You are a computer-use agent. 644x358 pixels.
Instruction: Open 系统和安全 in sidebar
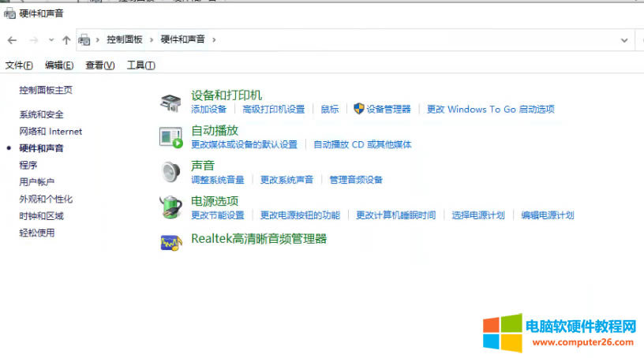click(x=41, y=114)
